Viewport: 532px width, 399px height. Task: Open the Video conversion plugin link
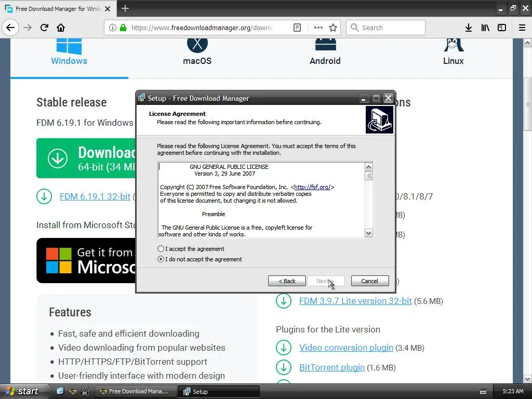click(x=346, y=348)
